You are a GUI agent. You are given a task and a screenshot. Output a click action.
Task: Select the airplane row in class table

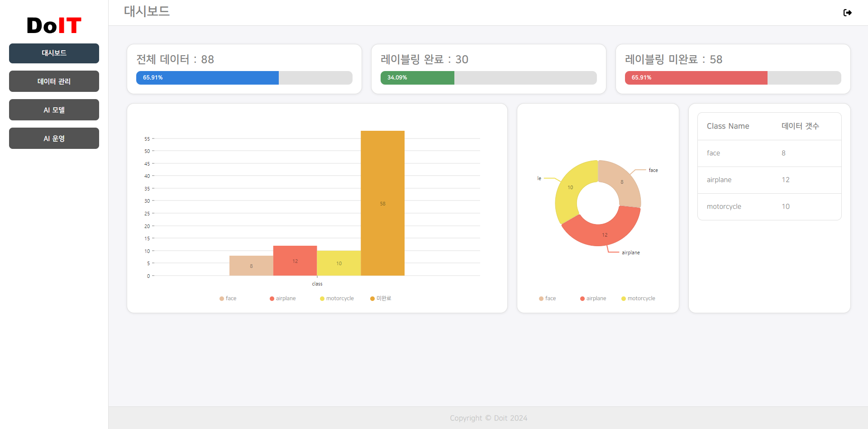click(x=769, y=180)
